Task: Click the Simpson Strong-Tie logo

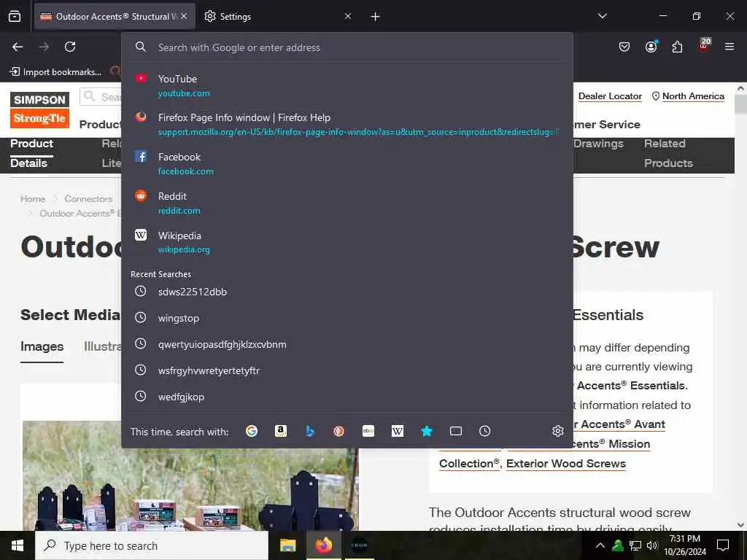Action: (39, 110)
